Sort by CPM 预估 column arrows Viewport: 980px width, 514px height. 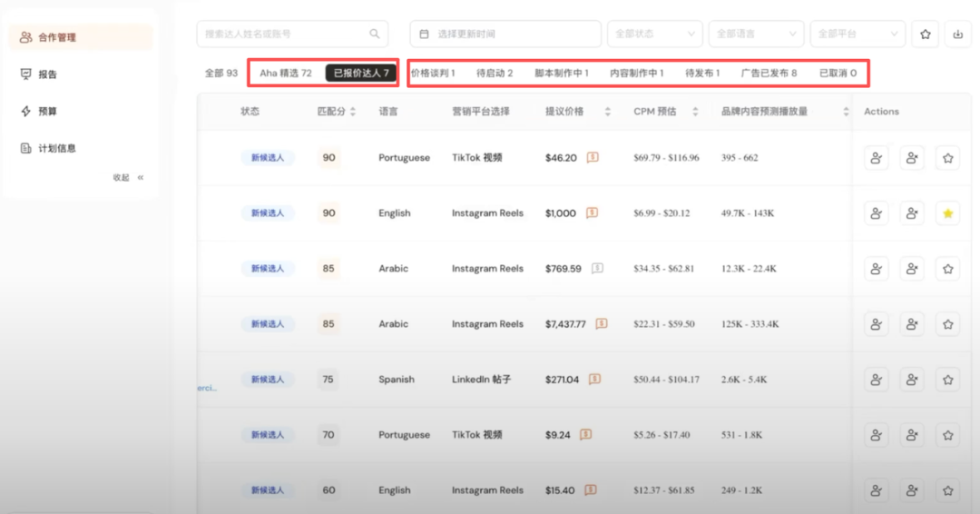pos(695,112)
